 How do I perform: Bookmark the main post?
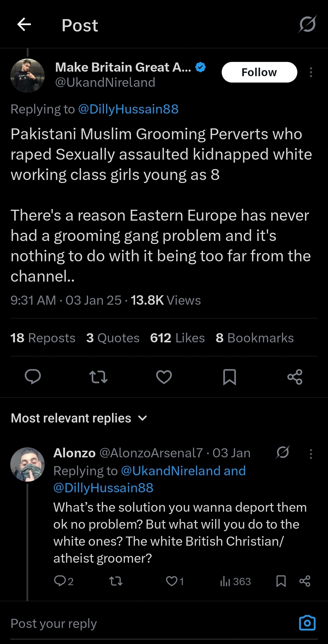230,377
